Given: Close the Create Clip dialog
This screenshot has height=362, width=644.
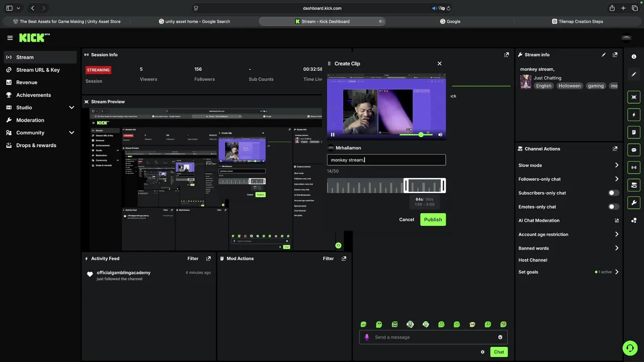Looking at the screenshot, I should pos(439,64).
